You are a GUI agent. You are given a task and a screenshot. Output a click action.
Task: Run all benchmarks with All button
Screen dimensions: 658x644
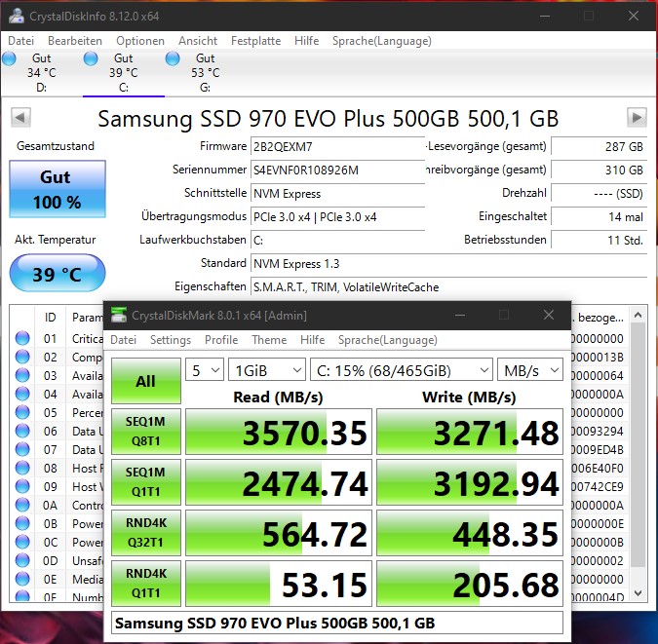pos(146,381)
